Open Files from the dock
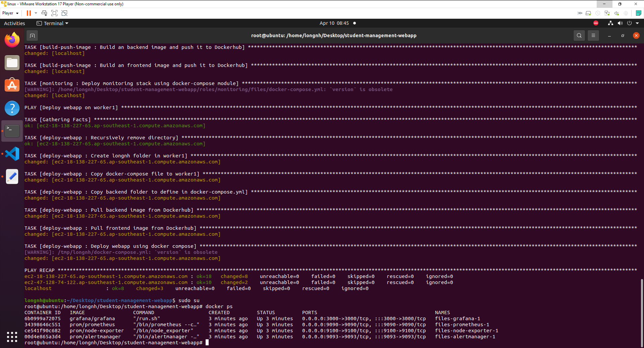Image resolution: width=644 pixels, height=348 pixels. [12, 63]
